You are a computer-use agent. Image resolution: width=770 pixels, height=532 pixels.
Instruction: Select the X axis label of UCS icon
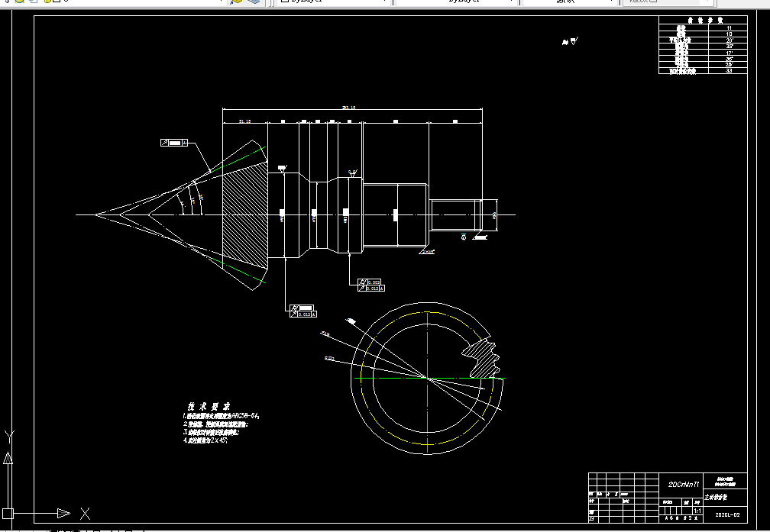pyautogui.click(x=85, y=514)
